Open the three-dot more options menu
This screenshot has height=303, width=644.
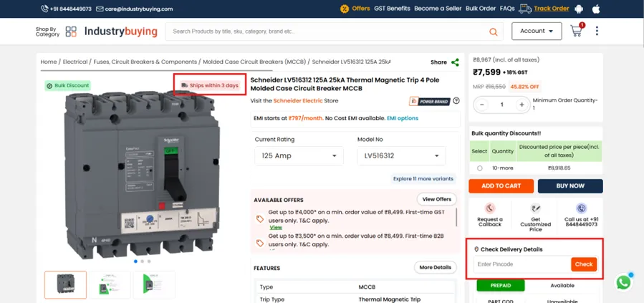(x=597, y=31)
